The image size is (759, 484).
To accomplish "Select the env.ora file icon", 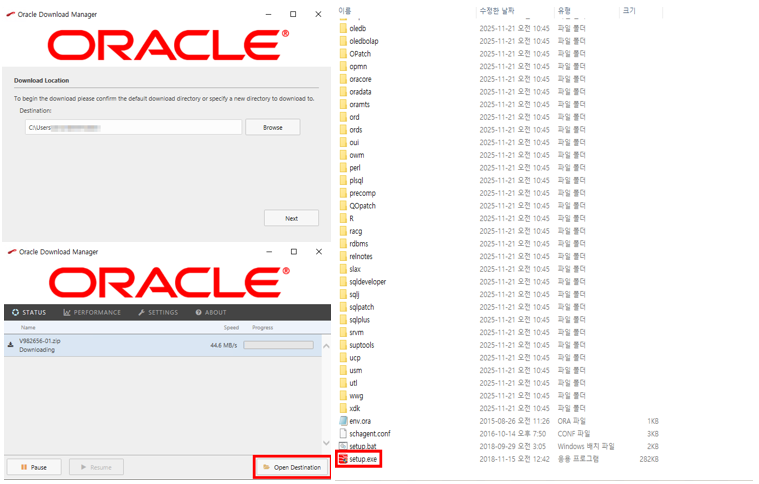I will point(343,421).
